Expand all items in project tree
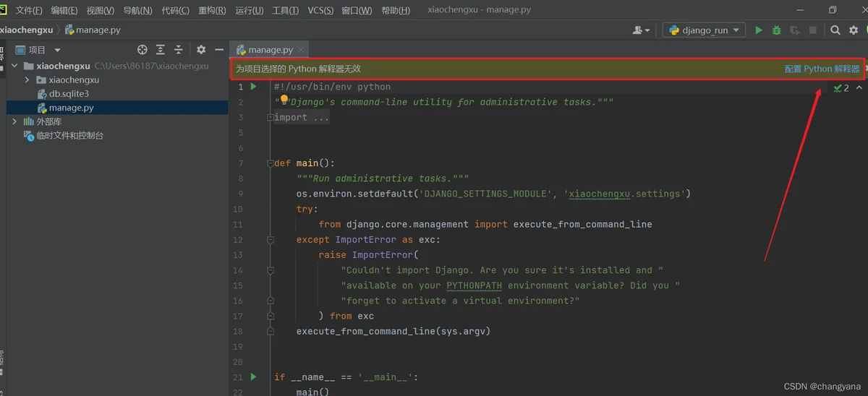 pyautogui.click(x=161, y=50)
